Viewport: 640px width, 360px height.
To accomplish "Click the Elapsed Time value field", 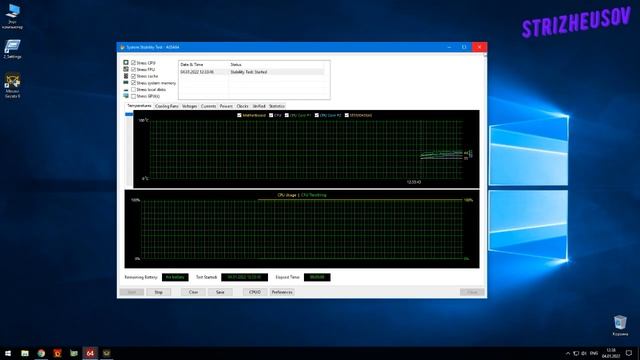I will click(317, 277).
